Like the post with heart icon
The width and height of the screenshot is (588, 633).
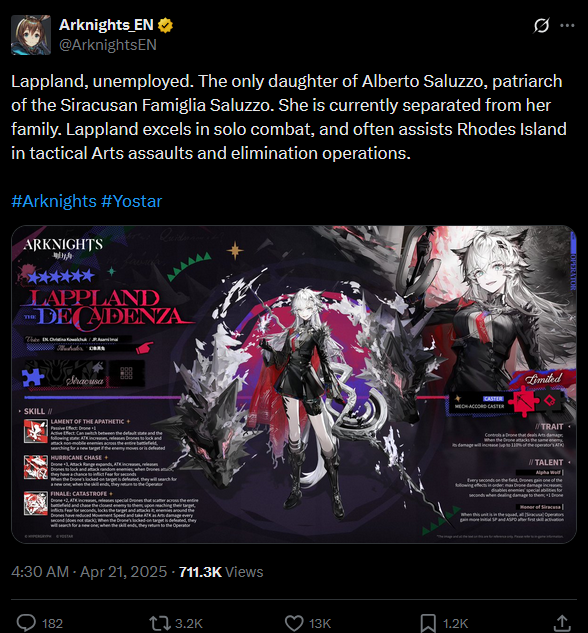click(294, 623)
